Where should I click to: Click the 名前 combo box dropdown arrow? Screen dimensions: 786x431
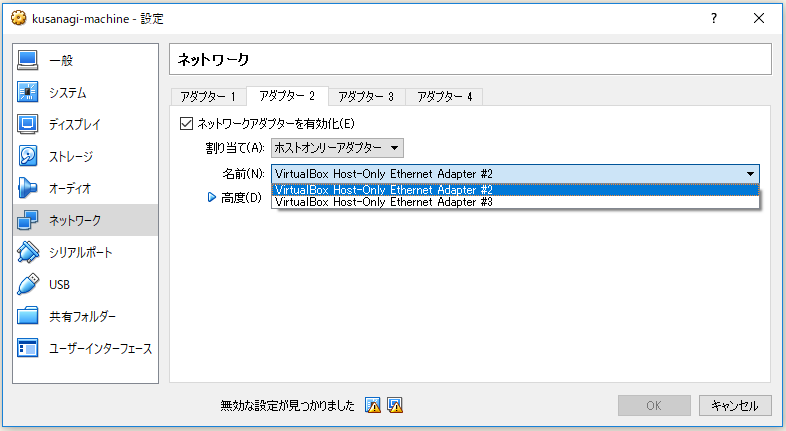tap(750, 174)
